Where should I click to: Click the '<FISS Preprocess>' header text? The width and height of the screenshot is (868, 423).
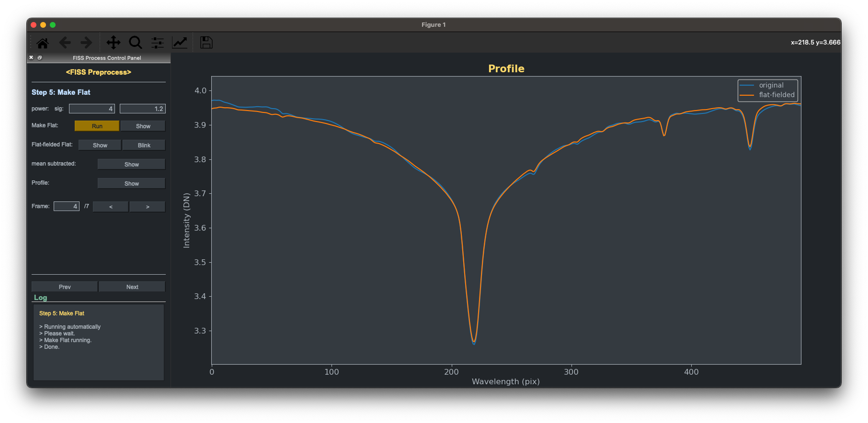point(99,72)
